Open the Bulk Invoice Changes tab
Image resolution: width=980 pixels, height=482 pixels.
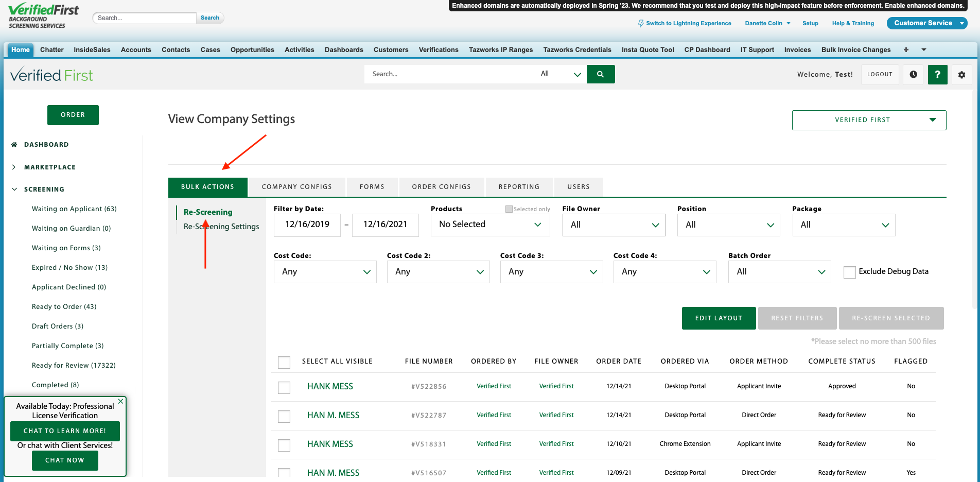[855, 50]
